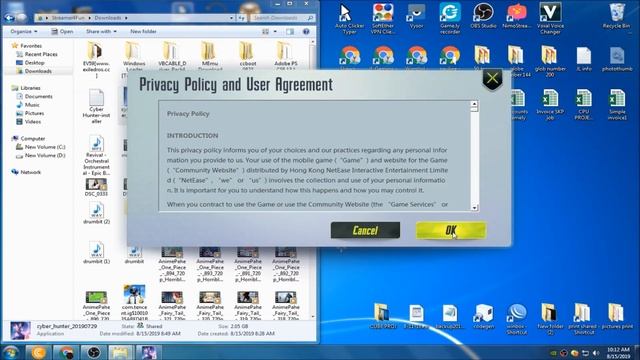Open the address bar history dropdown
The height and width of the screenshot is (360, 640).
[231, 18]
